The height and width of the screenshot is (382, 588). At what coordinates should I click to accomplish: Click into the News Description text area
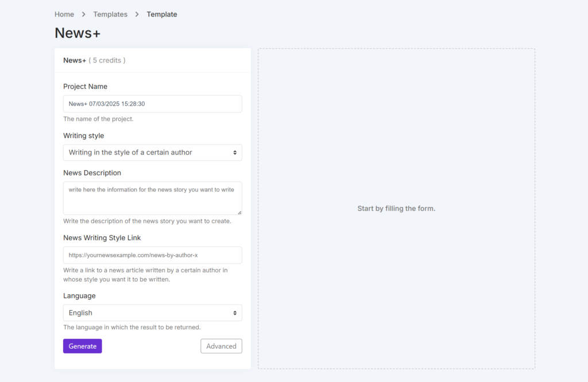[152, 198]
